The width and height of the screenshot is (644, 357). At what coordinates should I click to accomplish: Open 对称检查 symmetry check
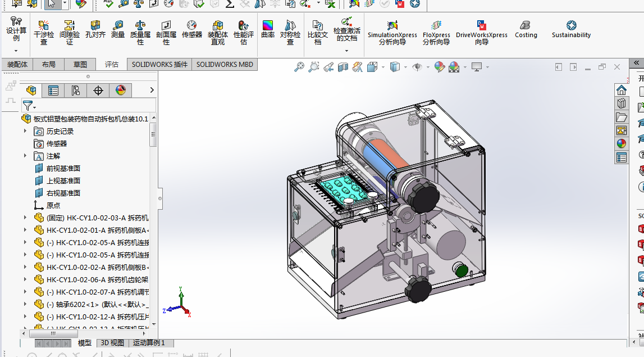290,33
